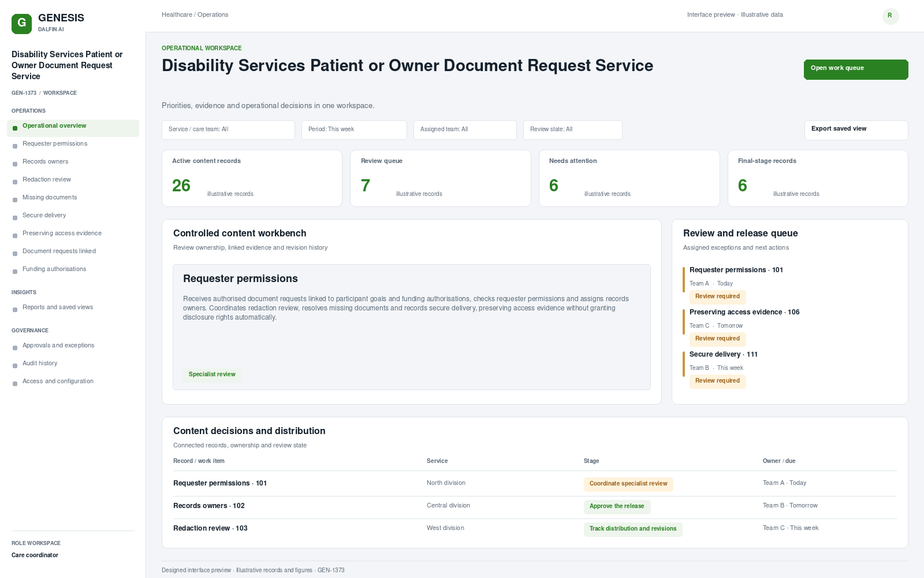Click the Owner / due column header
This screenshot has width=924, height=578.
pyautogui.click(x=779, y=461)
